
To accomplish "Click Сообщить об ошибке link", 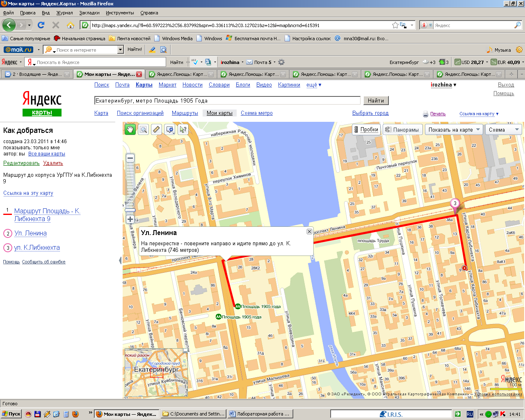I will [43, 262].
